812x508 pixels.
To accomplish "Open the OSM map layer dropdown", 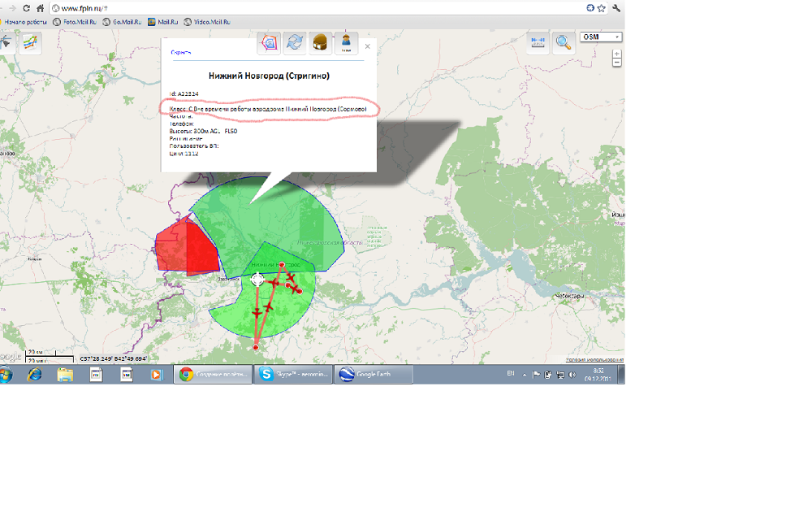I will pos(601,37).
